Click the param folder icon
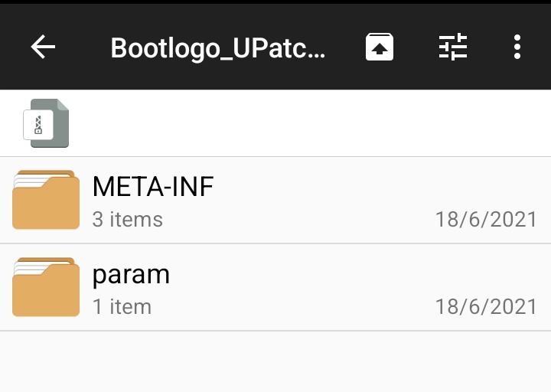Viewport: 551px width, 392px height. pyautogui.click(x=46, y=287)
